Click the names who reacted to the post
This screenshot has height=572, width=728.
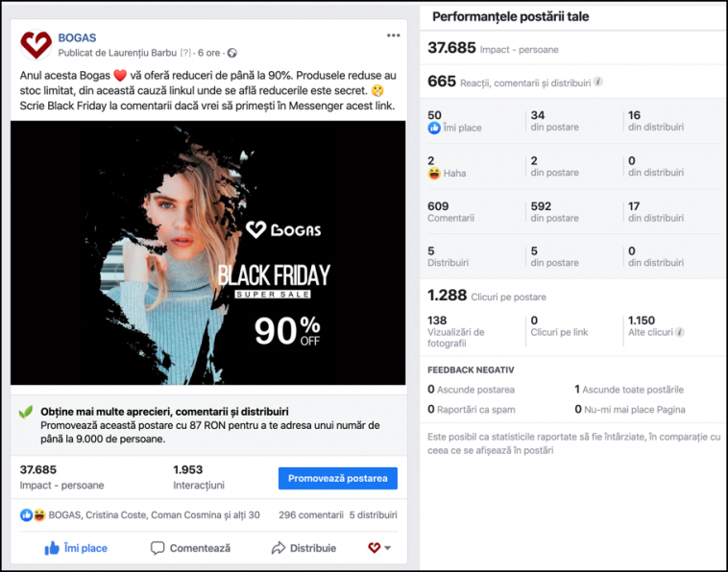pyautogui.click(x=154, y=515)
